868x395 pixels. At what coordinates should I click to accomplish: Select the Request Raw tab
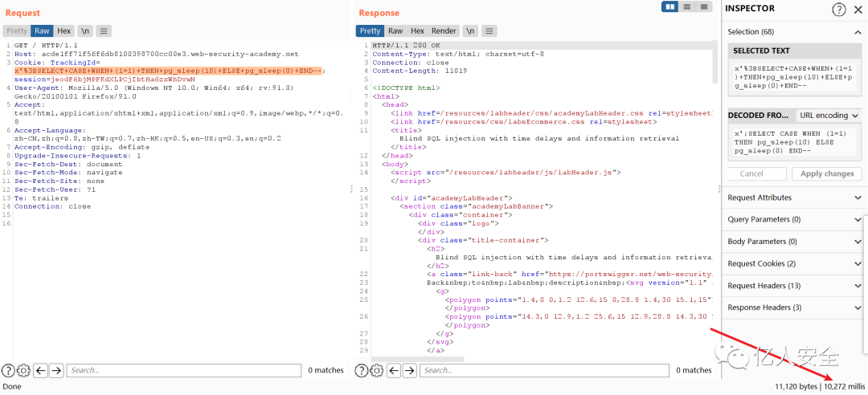(42, 31)
